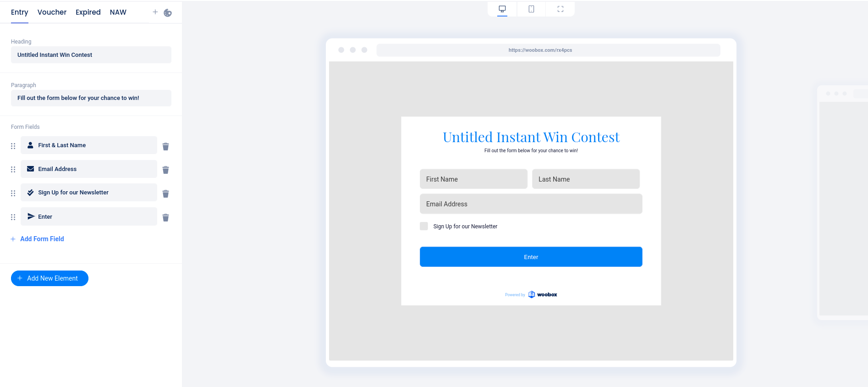868x387 pixels.
Task: Expand the First & Last Name field settings
Action: pos(89,145)
